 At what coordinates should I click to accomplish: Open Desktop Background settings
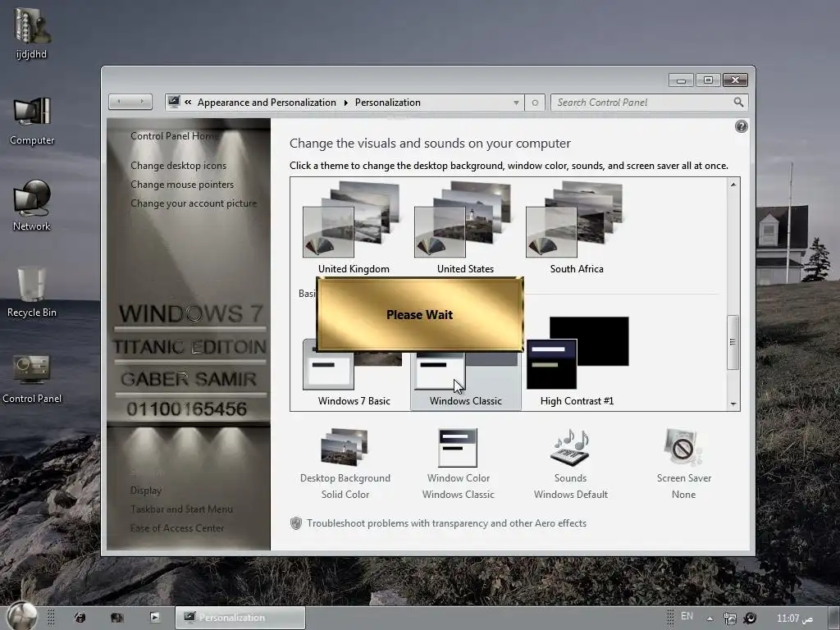(345, 464)
